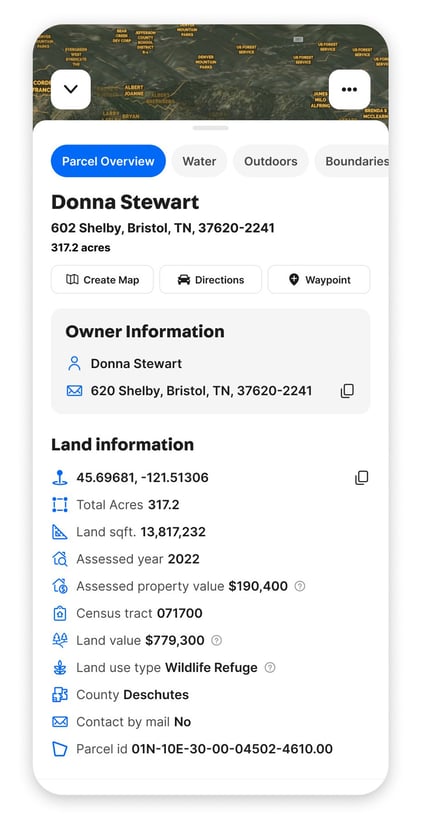This screenshot has height=823, width=423.
Task: Click Contact by mail No
Action: [183, 722]
